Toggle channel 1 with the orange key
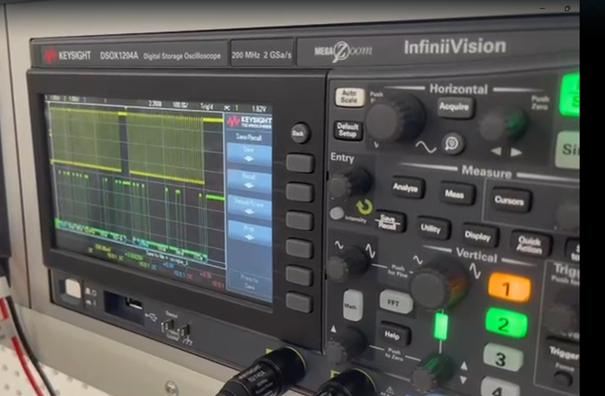This screenshot has width=605, height=396. 509,288
